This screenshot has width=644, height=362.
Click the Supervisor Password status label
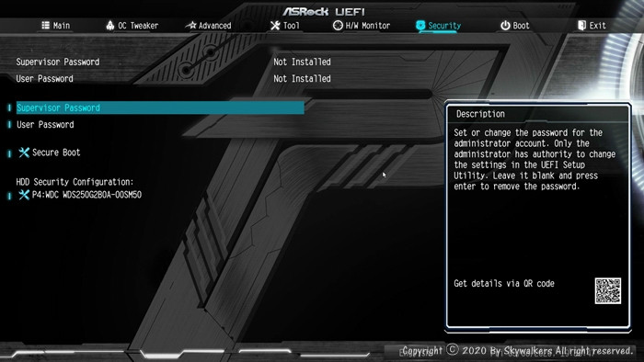pyautogui.click(x=57, y=62)
